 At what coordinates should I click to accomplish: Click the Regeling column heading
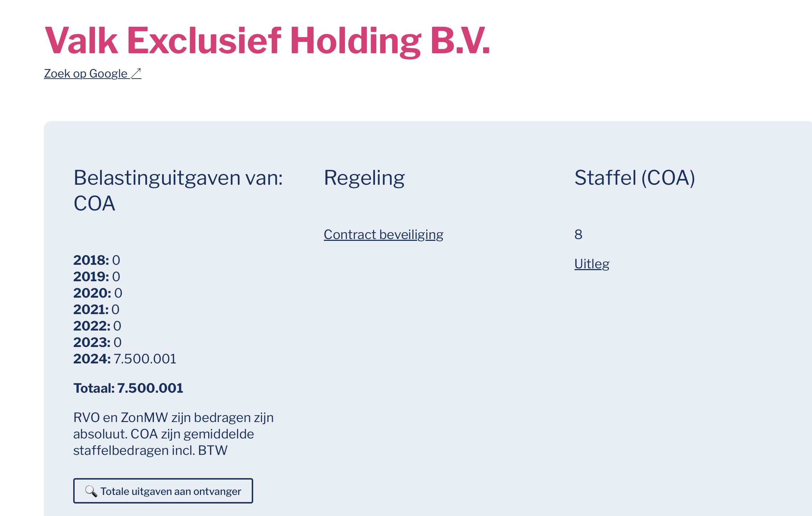(364, 178)
